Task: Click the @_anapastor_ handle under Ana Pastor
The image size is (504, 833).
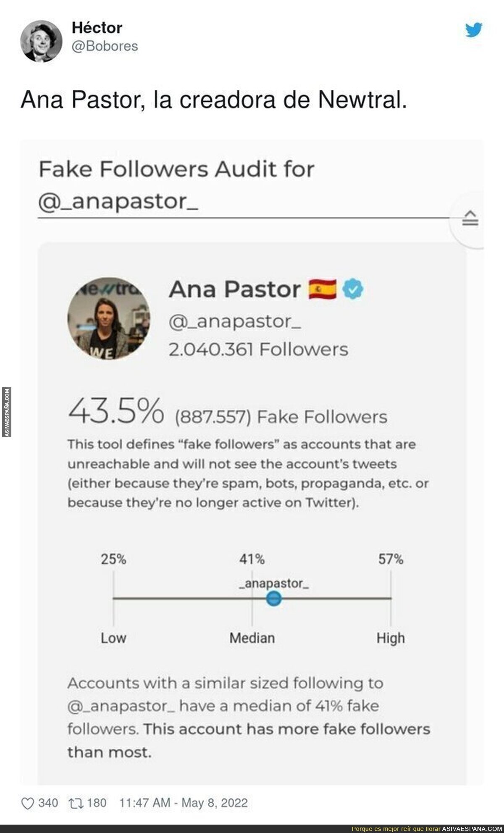Action: pyautogui.click(x=235, y=322)
